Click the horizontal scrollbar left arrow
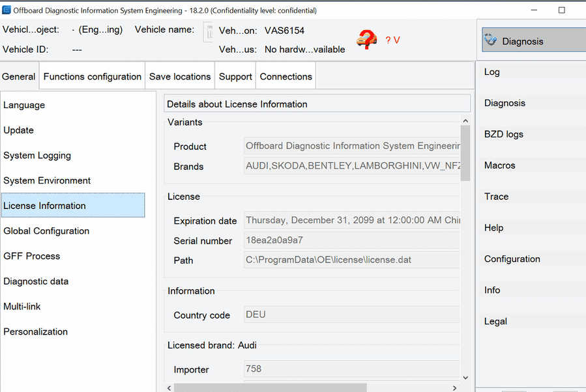 pos(169,387)
